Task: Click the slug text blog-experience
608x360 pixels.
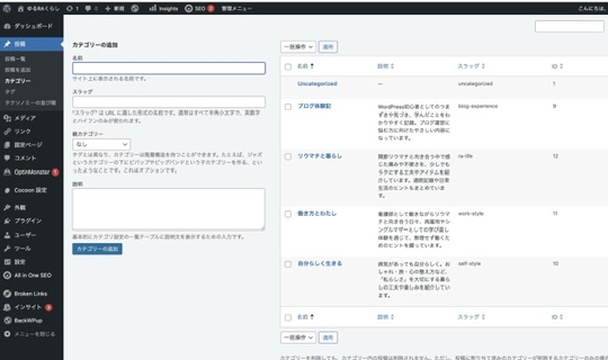Action: click(x=478, y=106)
